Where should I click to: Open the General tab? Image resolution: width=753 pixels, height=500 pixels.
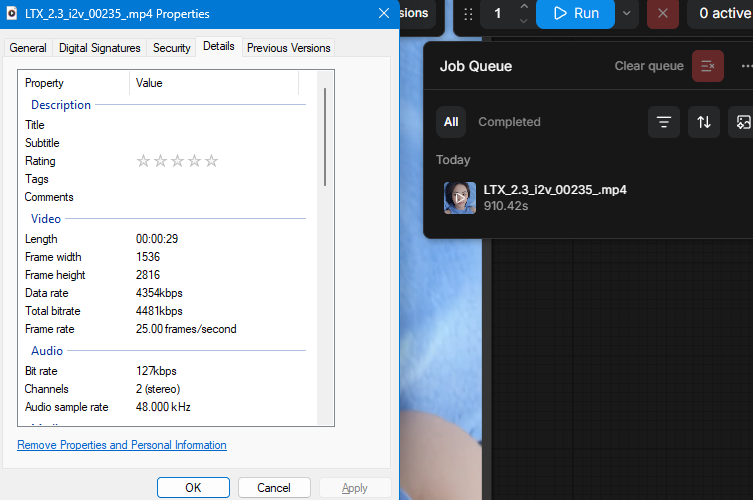28,48
